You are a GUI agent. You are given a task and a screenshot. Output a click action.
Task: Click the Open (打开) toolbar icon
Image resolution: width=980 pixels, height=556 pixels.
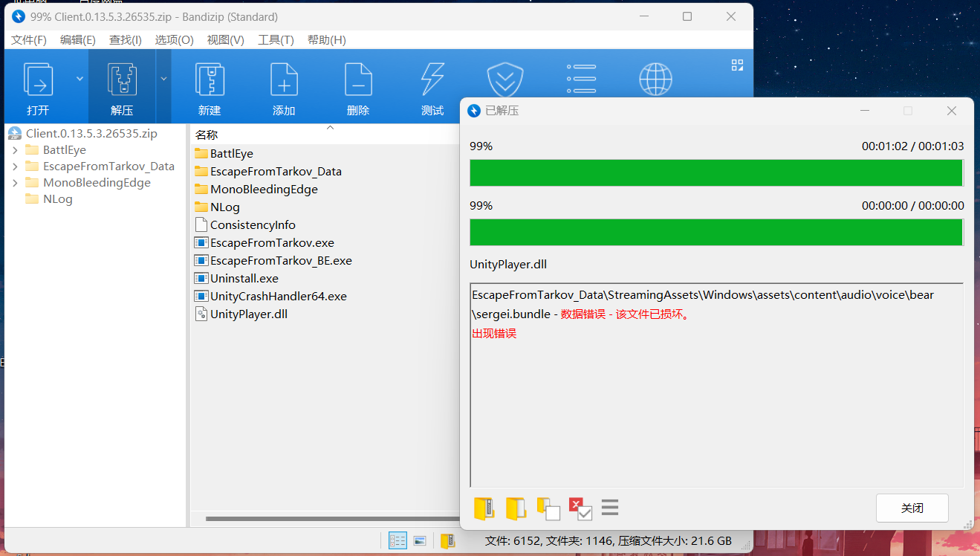point(38,88)
